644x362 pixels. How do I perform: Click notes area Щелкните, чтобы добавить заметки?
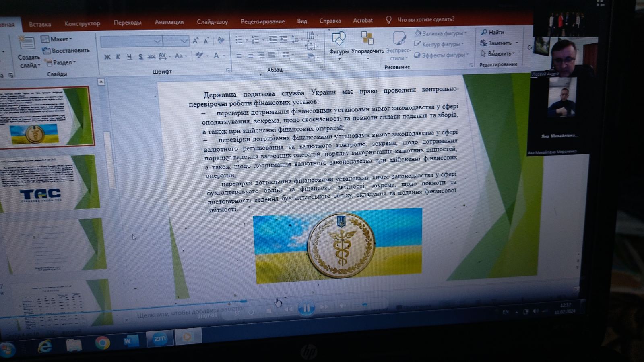(190, 312)
